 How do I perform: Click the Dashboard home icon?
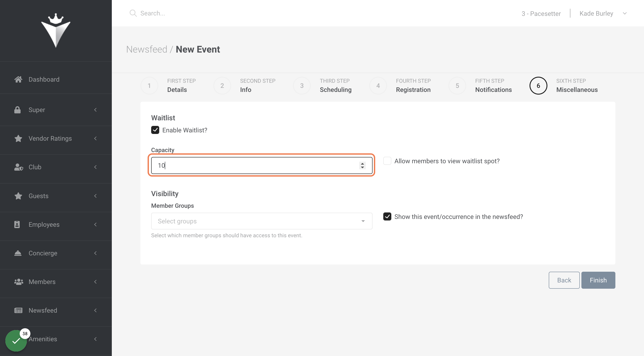click(18, 79)
